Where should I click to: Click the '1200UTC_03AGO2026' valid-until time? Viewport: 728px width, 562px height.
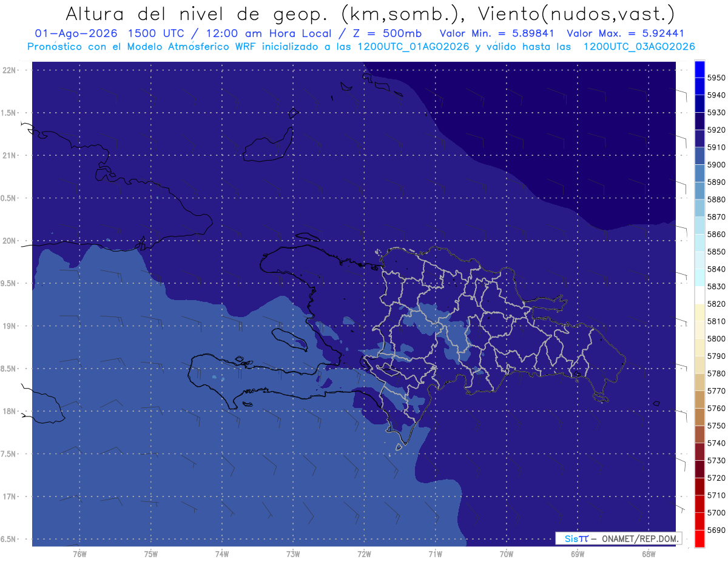click(x=639, y=47)
